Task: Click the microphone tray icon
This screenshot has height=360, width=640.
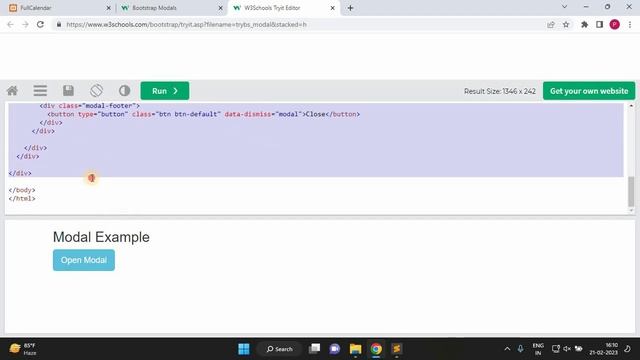Action: pyautogui.click(x=520, y=349)
